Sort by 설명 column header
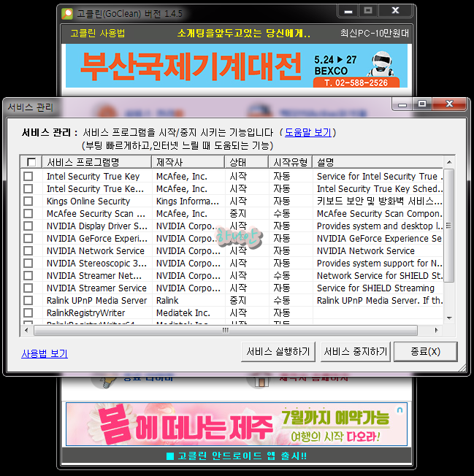Screen dimensions: 474x476 coord(378,162)
